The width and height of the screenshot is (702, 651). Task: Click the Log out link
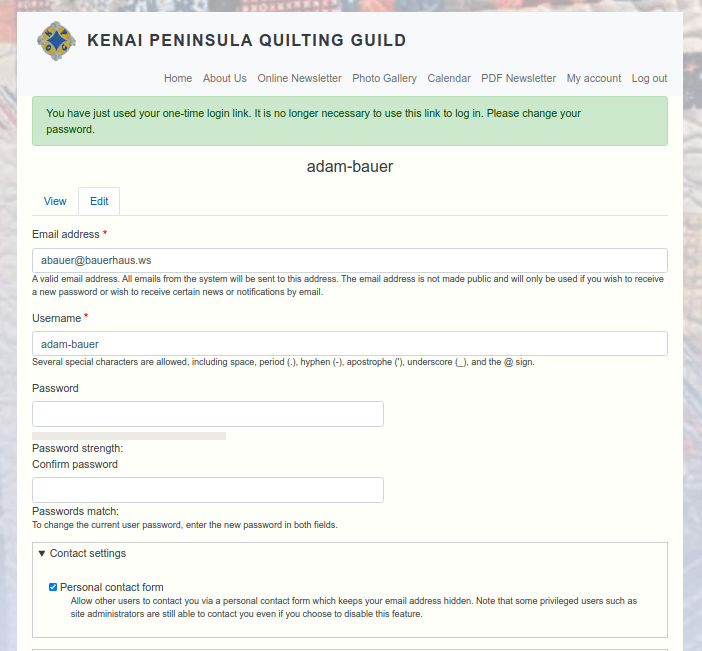click(x=649, y=78)
